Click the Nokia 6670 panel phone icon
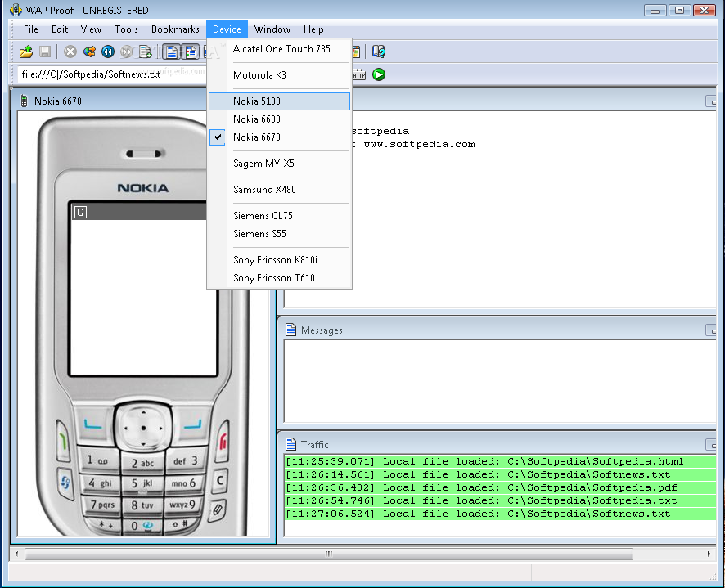The width and height of the screenshot is (725, 588). coord(24,101)
